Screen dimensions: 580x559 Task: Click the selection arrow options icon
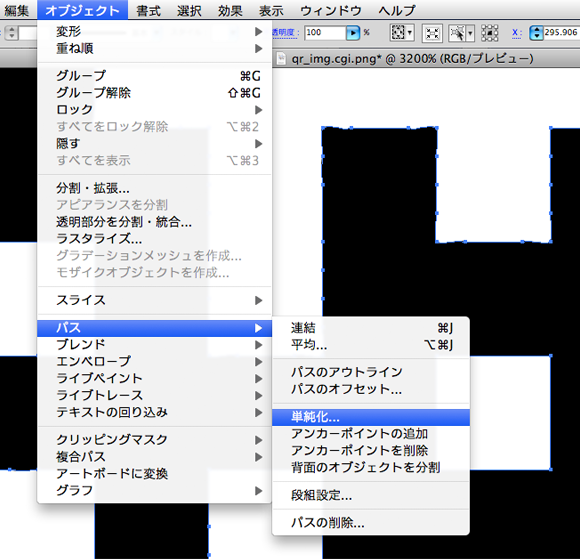click(457, 33)
